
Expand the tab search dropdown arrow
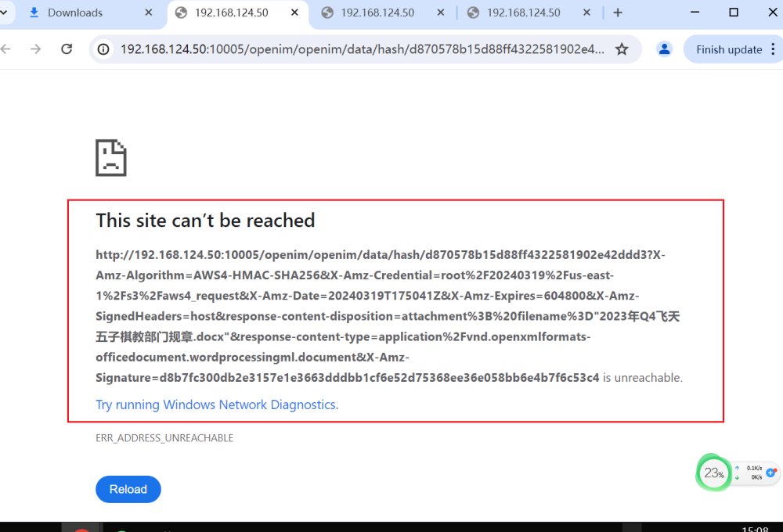point(3,13)
